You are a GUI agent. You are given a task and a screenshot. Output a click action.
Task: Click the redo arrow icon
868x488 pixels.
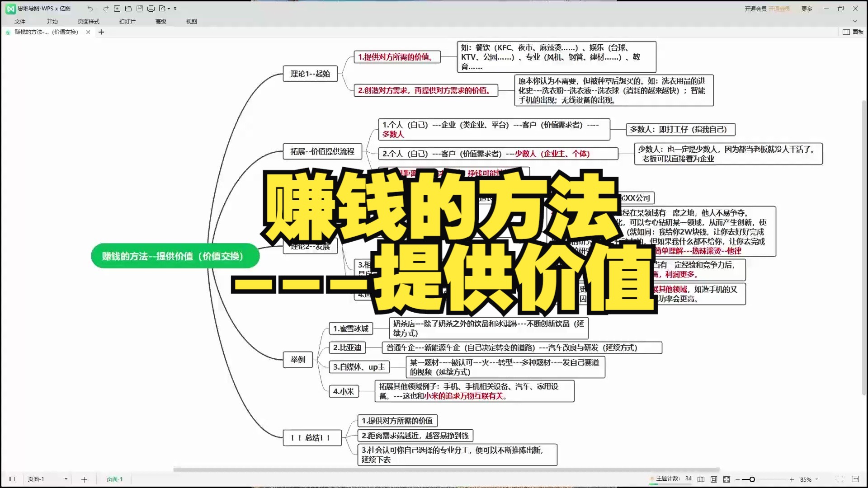105,9
